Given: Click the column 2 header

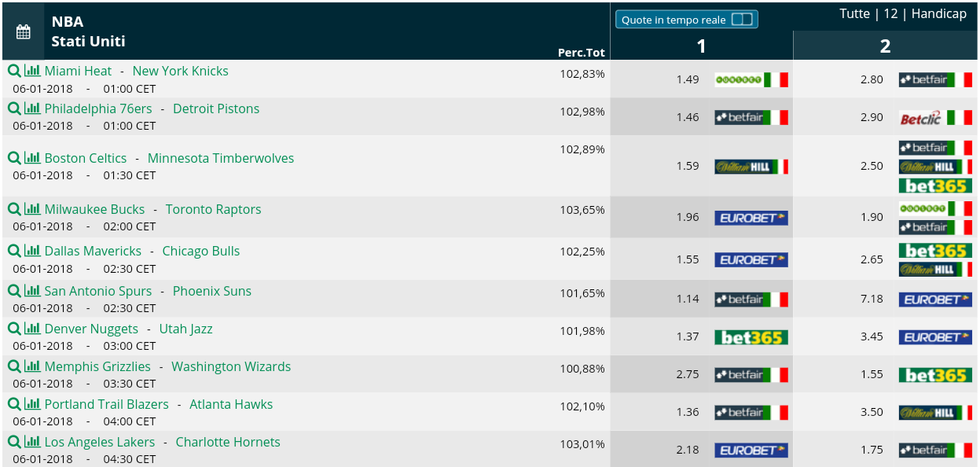Looking at the screenshot, I should pyautogui.click(x=885, y=46).
